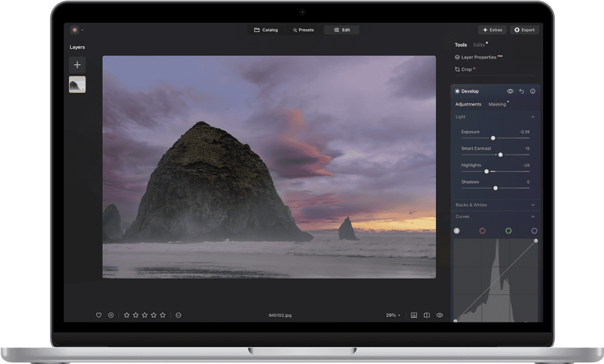The height and width of the screenshot is (364, 604).
Task: Click the Shadows value 0
Action: pos(528,182)
